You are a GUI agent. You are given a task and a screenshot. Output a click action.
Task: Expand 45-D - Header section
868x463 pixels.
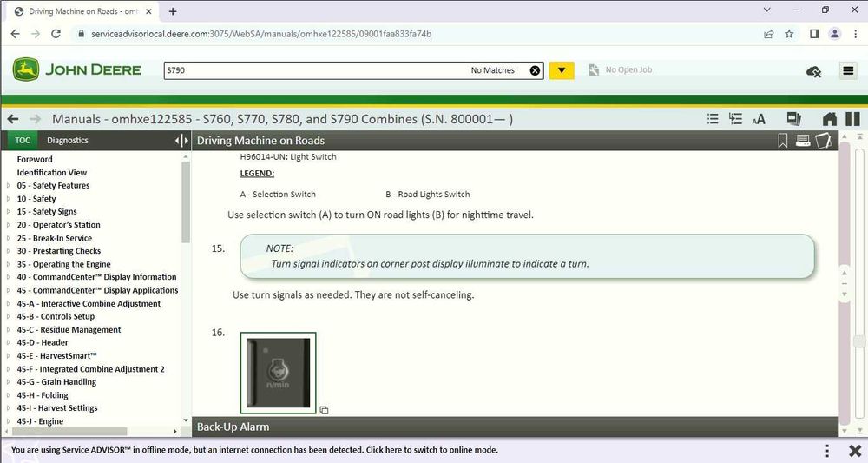(x=9, y=343)
